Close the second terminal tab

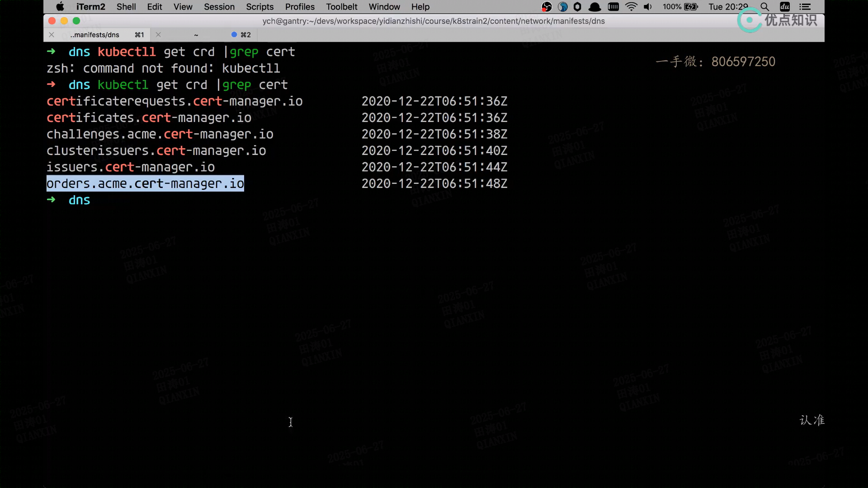click(158, 35)
